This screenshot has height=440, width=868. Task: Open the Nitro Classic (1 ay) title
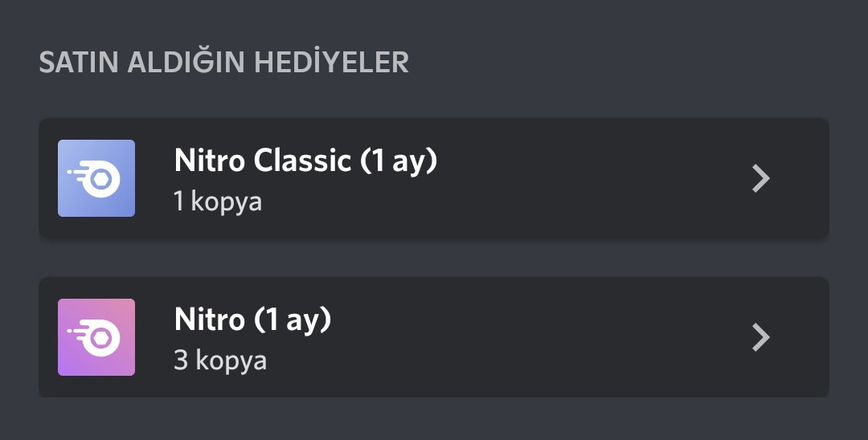click(305, 161)
